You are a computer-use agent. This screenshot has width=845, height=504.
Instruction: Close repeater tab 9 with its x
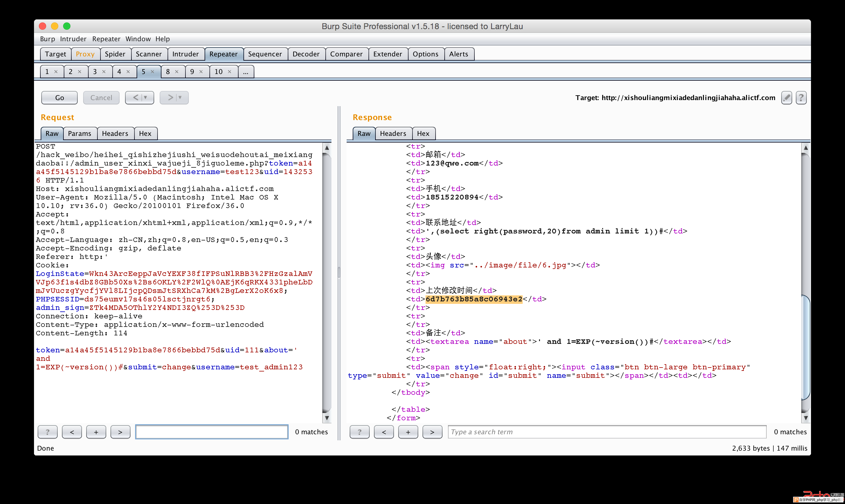[201, 72]
